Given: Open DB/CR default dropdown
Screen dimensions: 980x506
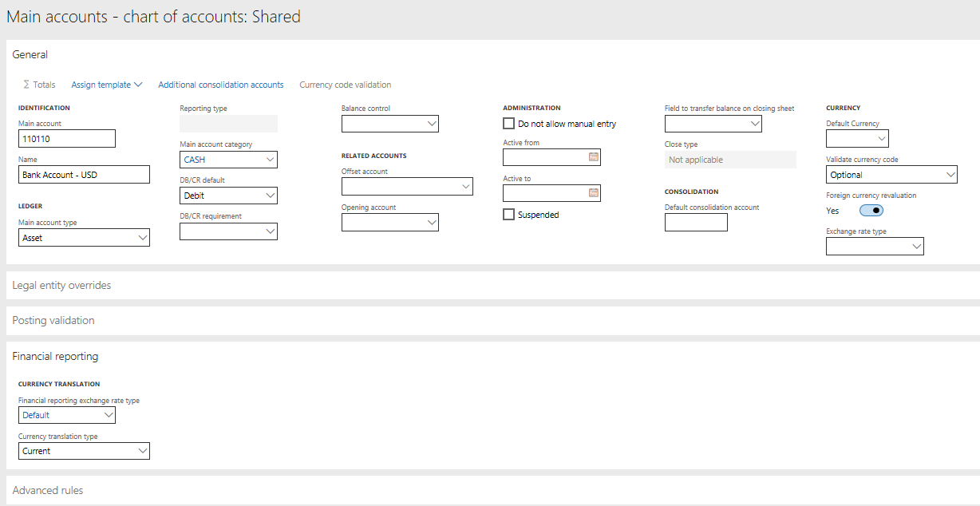Looking at the screenshot, I should click(269, 196).
